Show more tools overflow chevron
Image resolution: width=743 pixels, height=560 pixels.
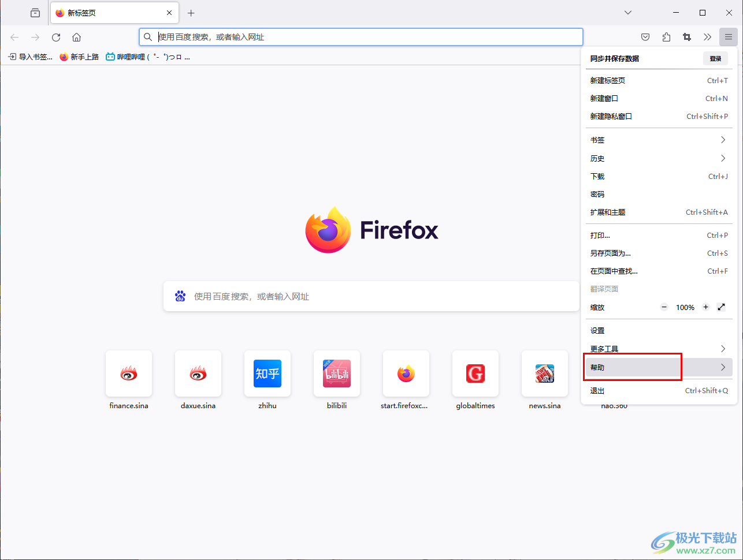[708, 37]
